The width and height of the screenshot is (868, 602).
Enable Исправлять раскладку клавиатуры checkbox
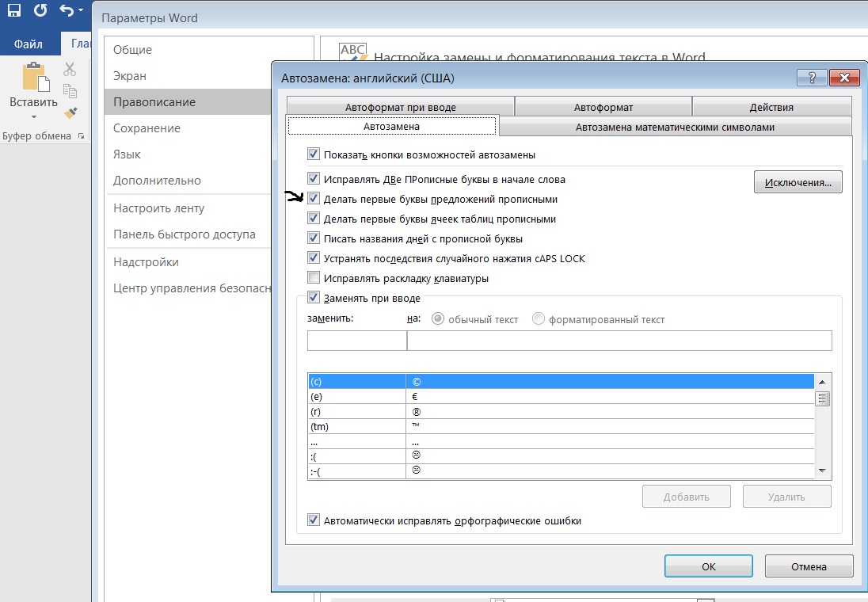(x=314, y=277)
